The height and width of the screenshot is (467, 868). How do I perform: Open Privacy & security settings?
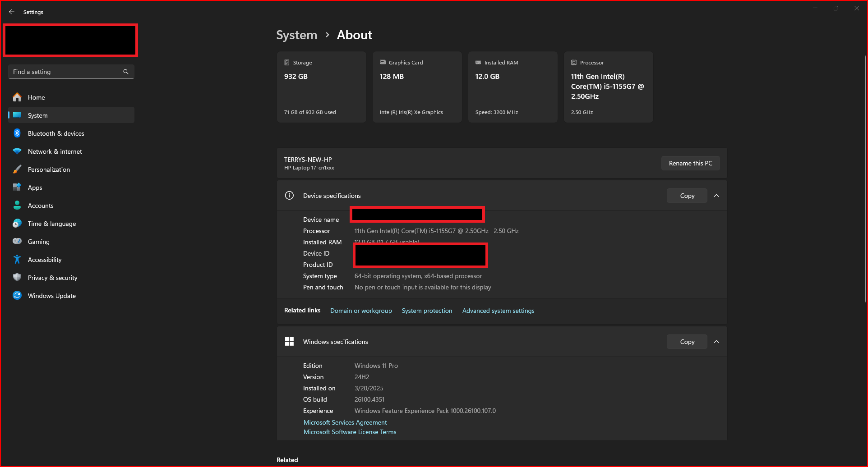point(71,278)
